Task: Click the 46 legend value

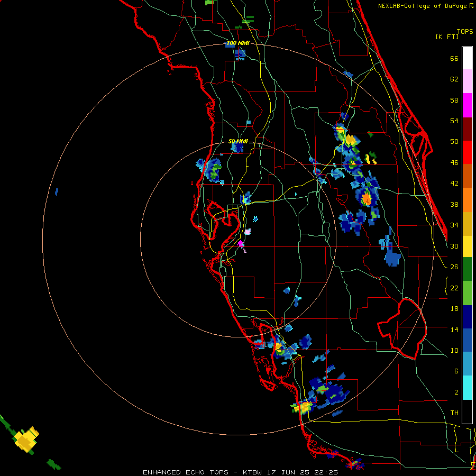Action: click(454, 163)
